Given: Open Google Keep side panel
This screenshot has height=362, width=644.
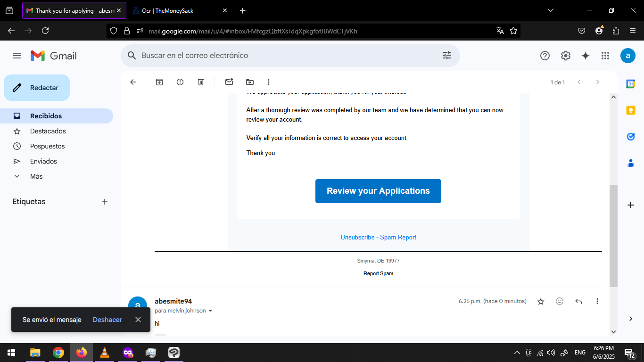Looking at the screenshot, I should (631, 110).
